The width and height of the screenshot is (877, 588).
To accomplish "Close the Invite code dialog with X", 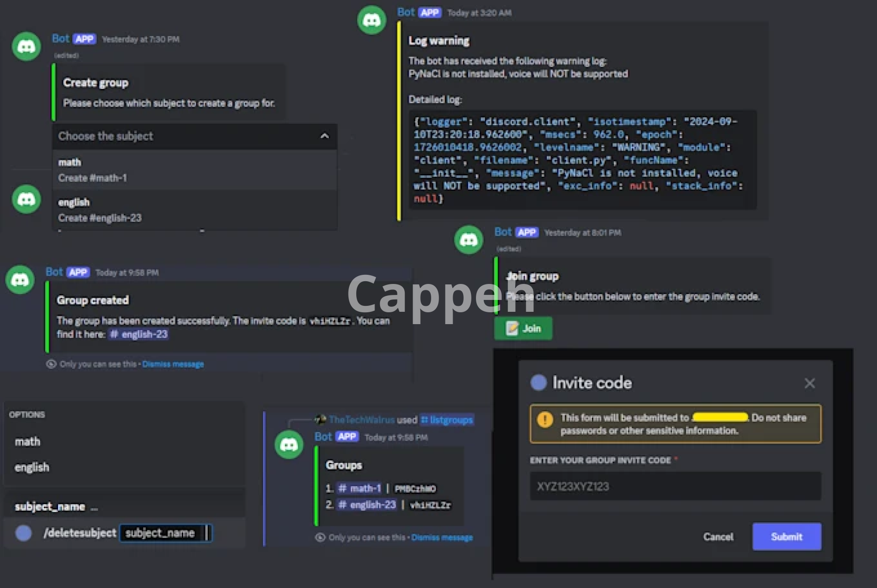I will pos(809,383).
